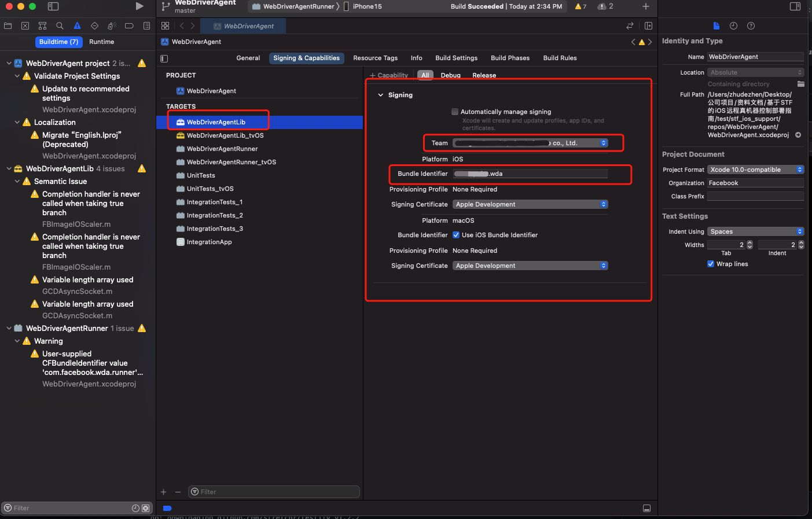Collapse the Signing section
The height and width of the screenshot is (519, 812).
click(381, 95)
